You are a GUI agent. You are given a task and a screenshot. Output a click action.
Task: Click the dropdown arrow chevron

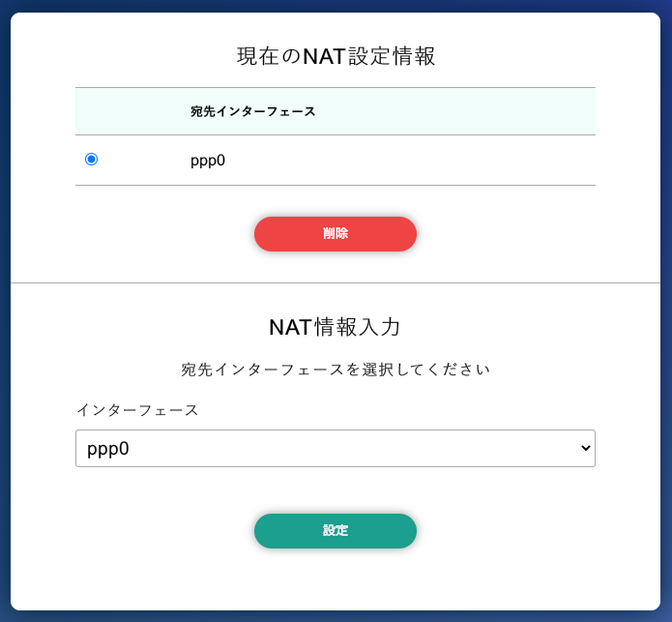[583, 449]
